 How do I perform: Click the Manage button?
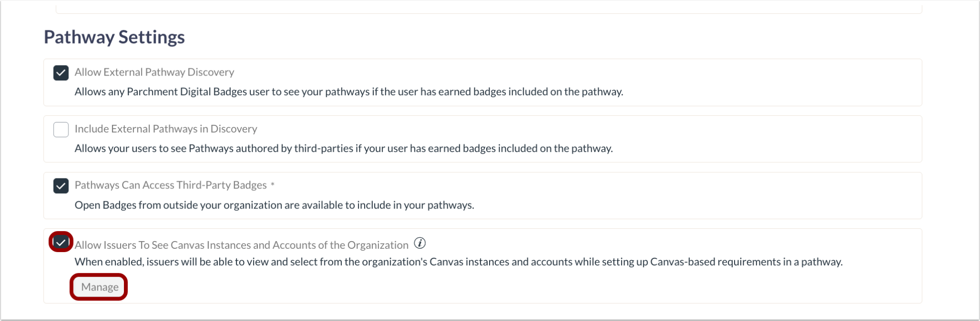click(99, 287)
